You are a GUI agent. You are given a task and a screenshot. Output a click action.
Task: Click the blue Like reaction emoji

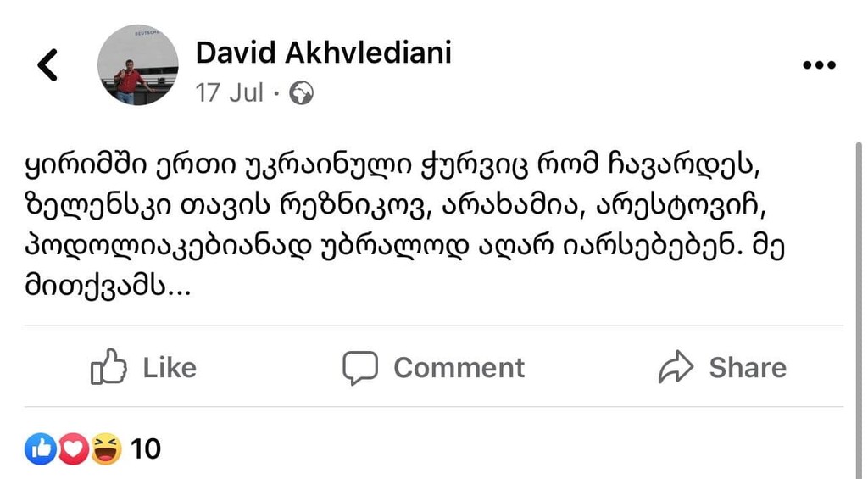click(41, 448)
